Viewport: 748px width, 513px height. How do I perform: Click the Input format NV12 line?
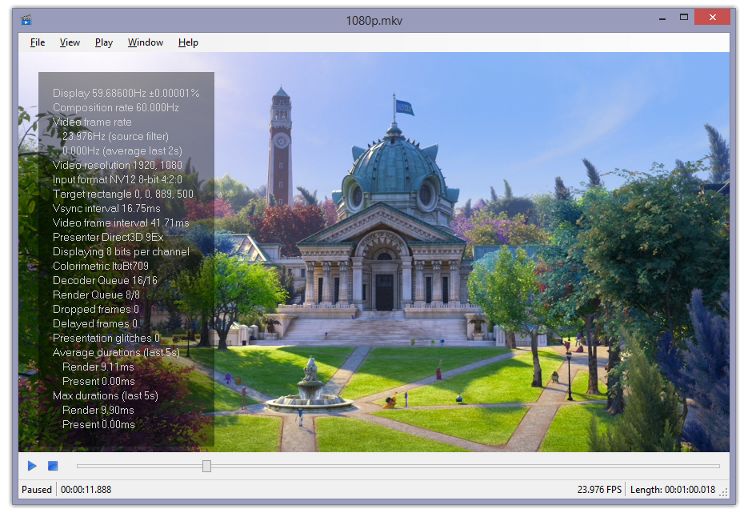(x=117, y=179)
